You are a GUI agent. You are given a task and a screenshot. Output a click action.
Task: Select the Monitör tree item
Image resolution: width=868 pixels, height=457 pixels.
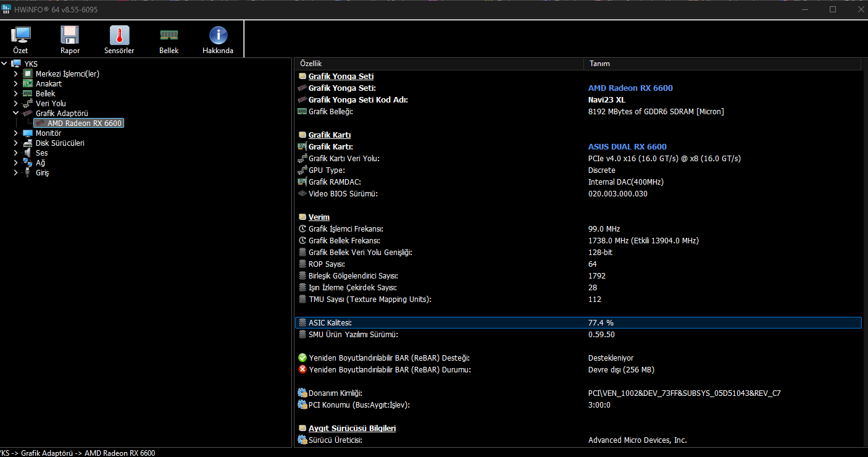(x=48, y=133)
